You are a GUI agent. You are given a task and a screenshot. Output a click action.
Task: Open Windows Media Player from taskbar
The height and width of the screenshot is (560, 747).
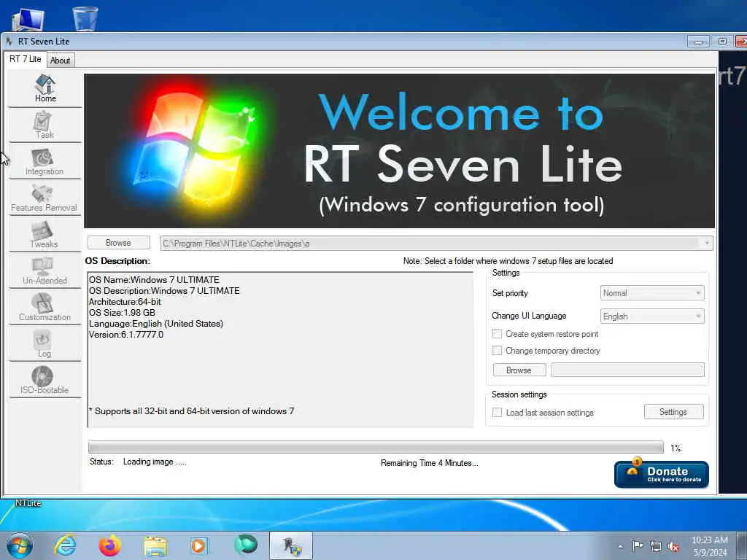tap(198, 545)
